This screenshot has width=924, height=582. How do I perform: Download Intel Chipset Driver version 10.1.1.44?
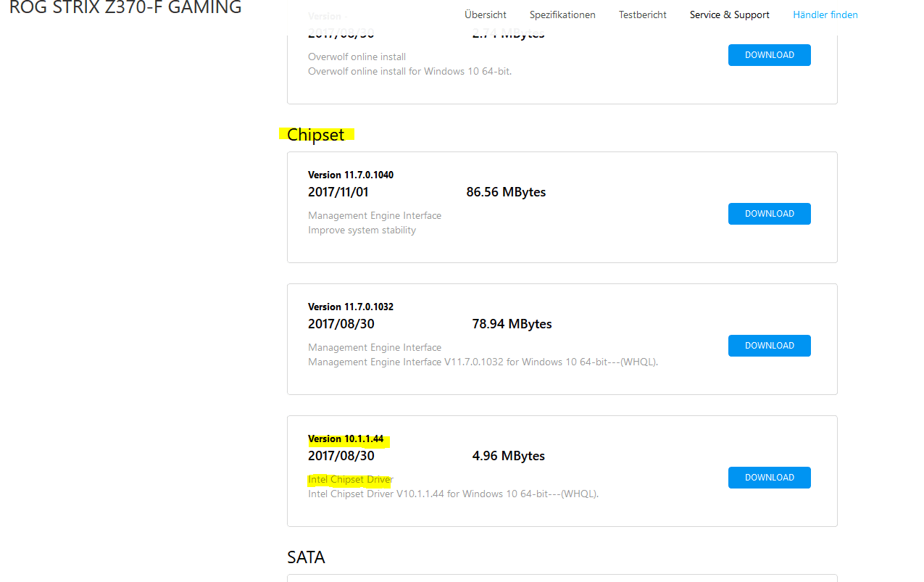pos(770,478)
